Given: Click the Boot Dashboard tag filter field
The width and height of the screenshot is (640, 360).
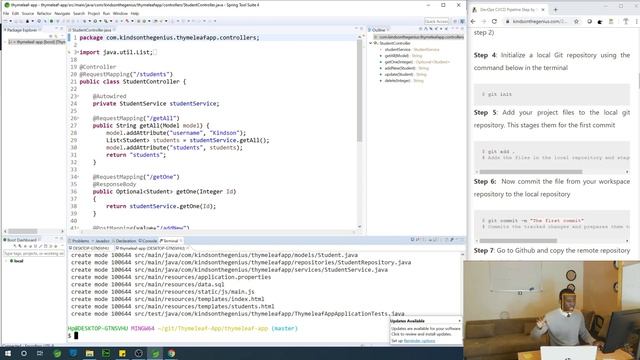Looking at the screenshot, I should (33, 253).
